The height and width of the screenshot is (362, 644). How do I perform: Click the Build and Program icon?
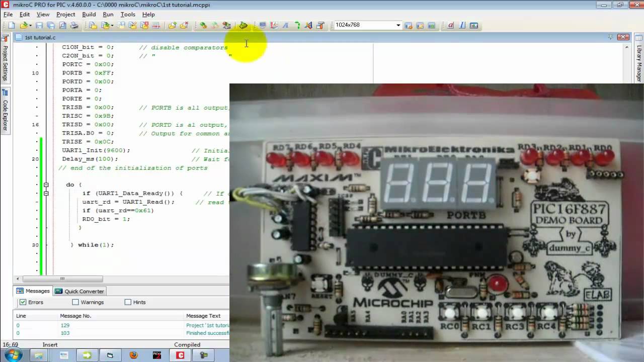click(x=226, y=25)
